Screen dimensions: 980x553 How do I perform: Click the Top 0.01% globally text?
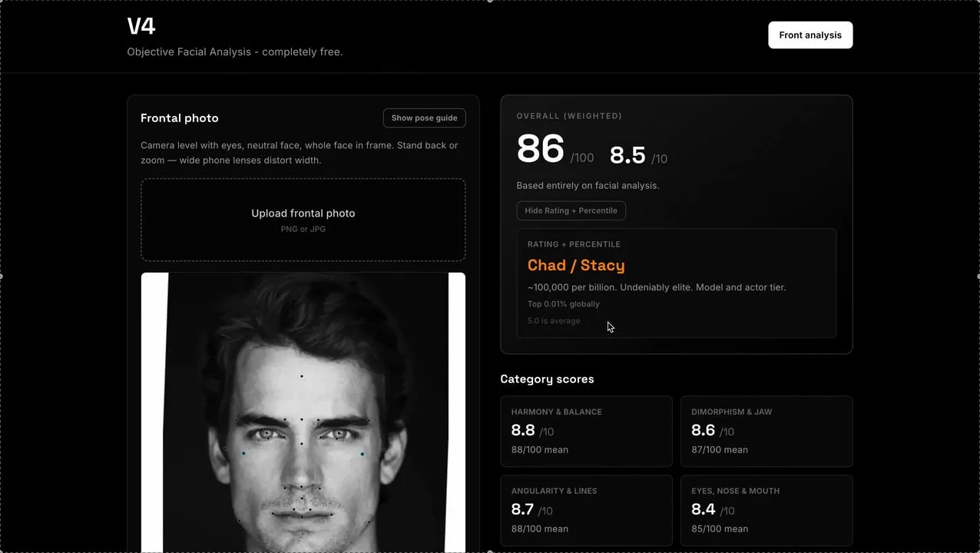pos(563,304)
